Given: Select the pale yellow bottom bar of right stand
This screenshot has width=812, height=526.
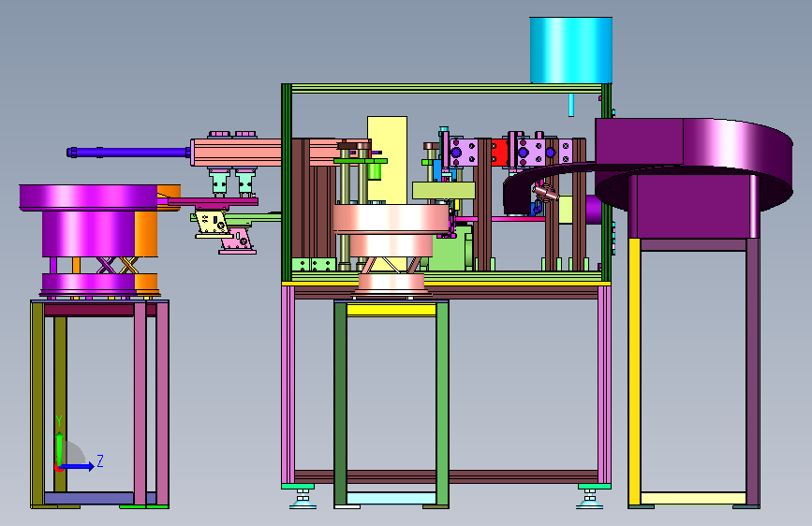Looking at the screenshot, I should pyautogui.click(x=693, y=499).
